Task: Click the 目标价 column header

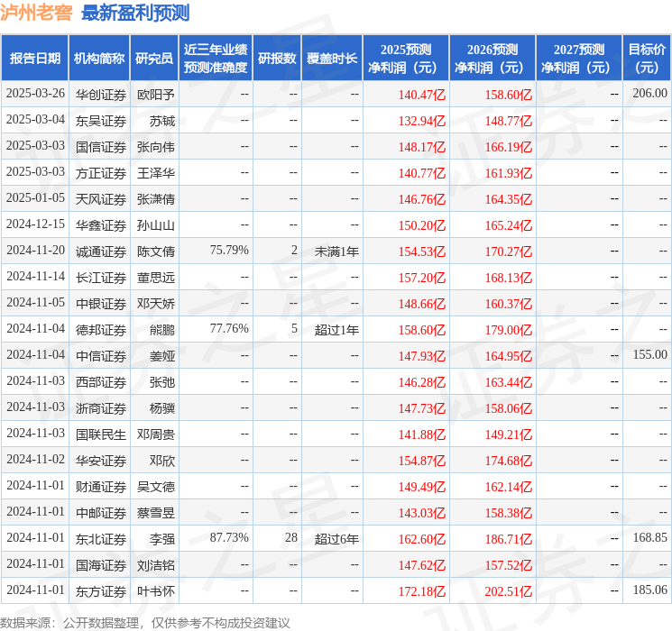Action: [x=647, y=58]
